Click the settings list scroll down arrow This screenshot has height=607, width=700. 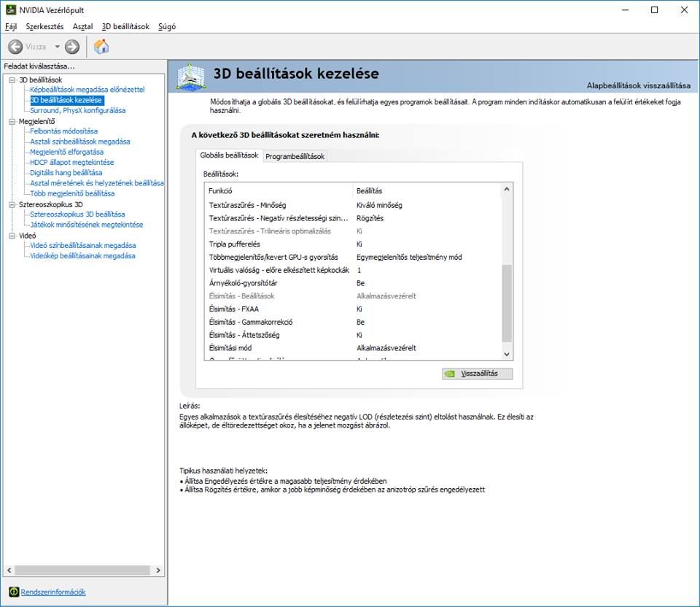click(x=507, y=354)
